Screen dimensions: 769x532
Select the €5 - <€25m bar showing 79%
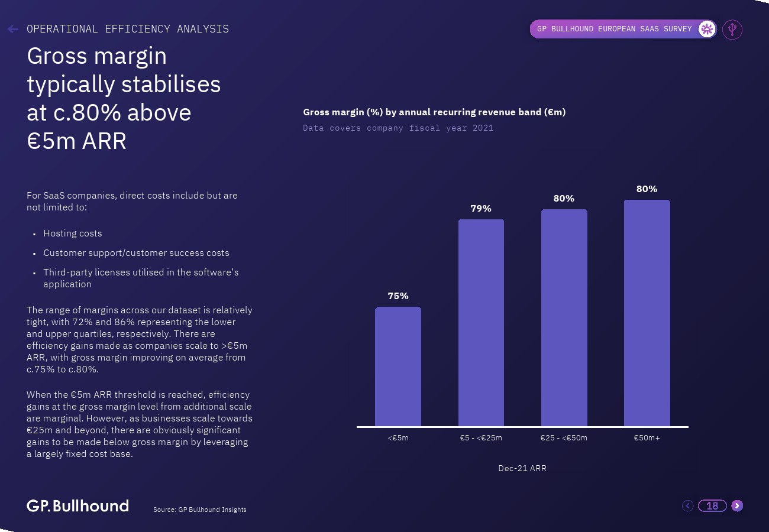pos(481,323)
